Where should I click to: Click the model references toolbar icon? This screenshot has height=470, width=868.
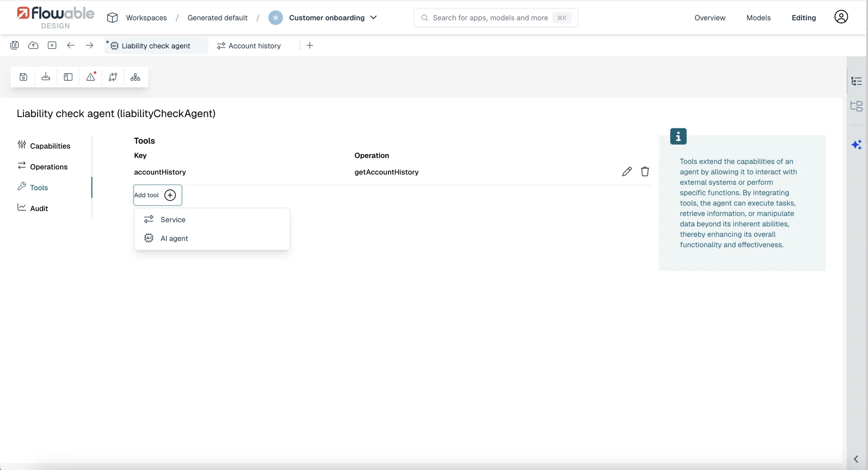pos(113,77)
